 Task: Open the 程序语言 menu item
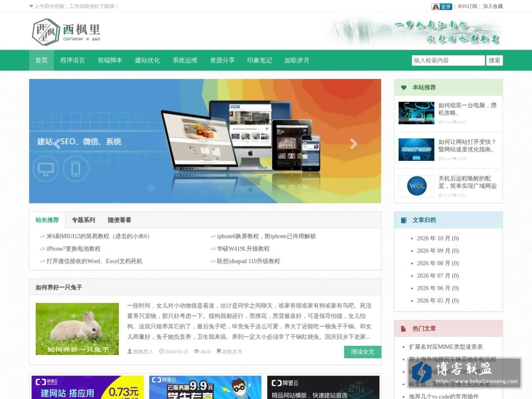(x=73, y=60)
